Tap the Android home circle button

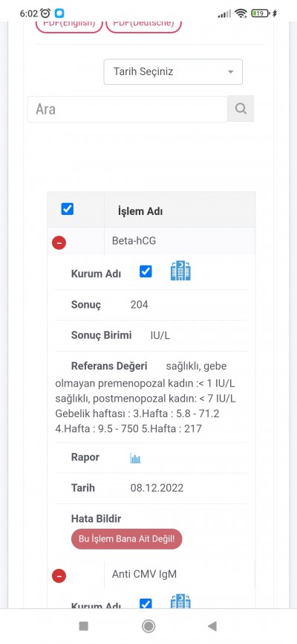148,626
